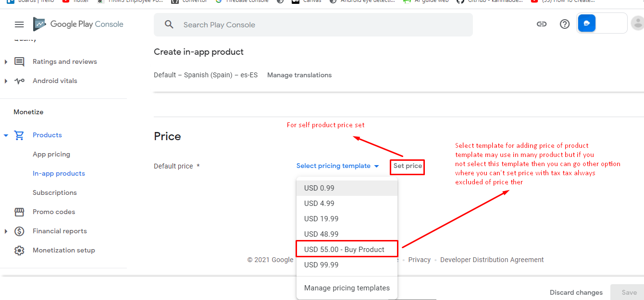Click the blue developer account icon

pyautogui.click(x=586, y=24)
